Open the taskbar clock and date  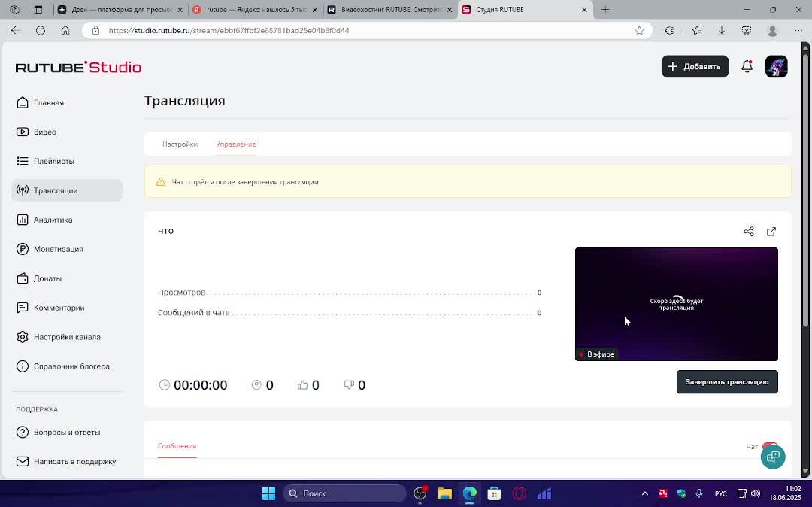(x=785, y=493)
